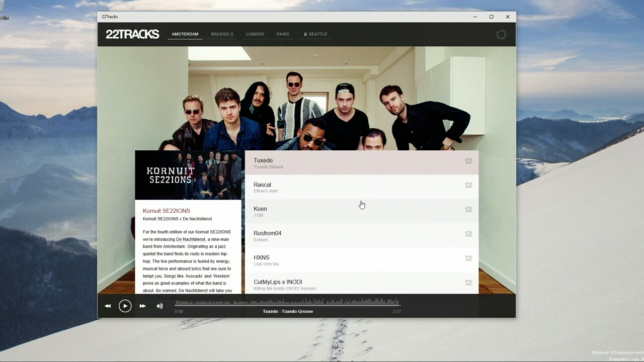Select the CutMyLips x INODI track
This screenshot has width=644, height=362.
pos(352,284)
